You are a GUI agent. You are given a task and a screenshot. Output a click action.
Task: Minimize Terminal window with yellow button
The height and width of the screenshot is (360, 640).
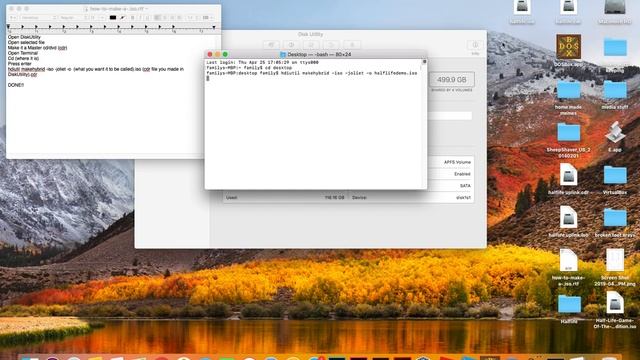tap(218, 54)
